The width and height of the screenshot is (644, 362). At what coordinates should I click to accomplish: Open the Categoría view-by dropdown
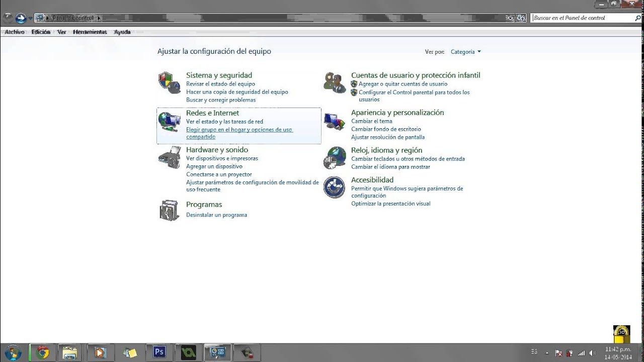[x=466, y=52]
